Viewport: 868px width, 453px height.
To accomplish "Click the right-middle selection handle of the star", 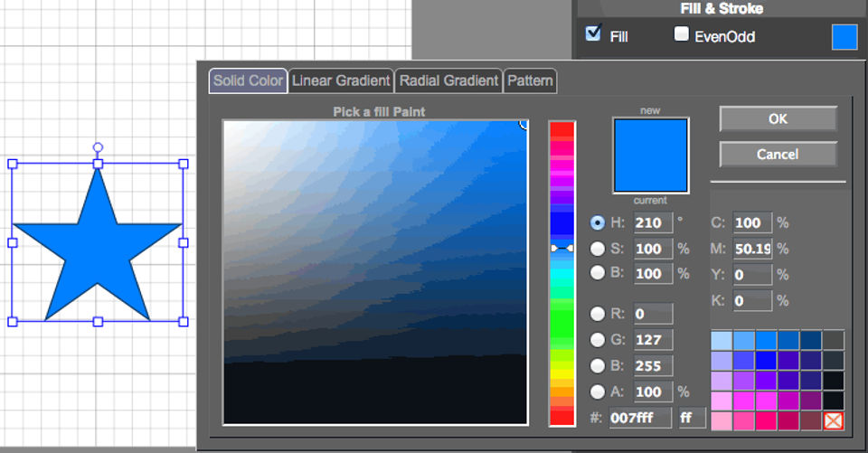I will click(x=184, y=242).
